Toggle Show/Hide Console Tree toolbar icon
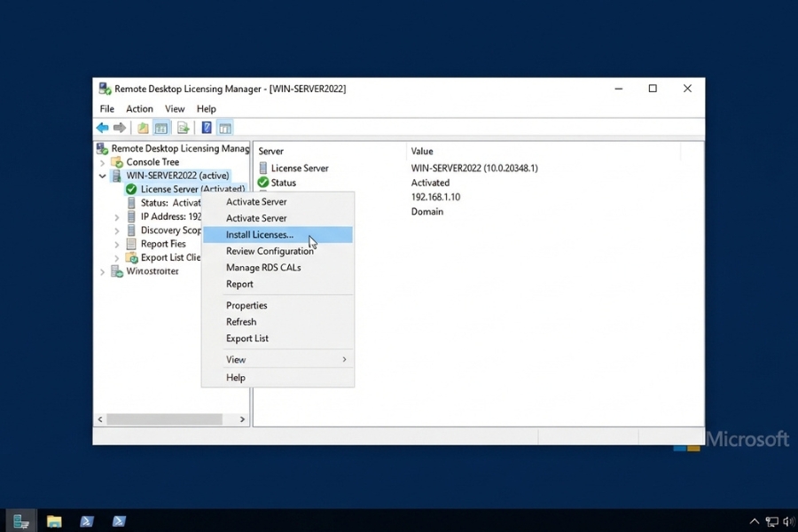The image size is (798, 532). pos(161,128)
